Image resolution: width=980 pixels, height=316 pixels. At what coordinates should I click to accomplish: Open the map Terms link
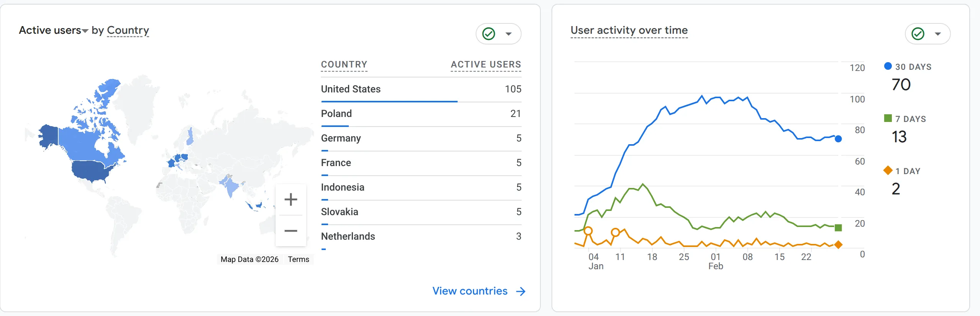coord(298,259)
